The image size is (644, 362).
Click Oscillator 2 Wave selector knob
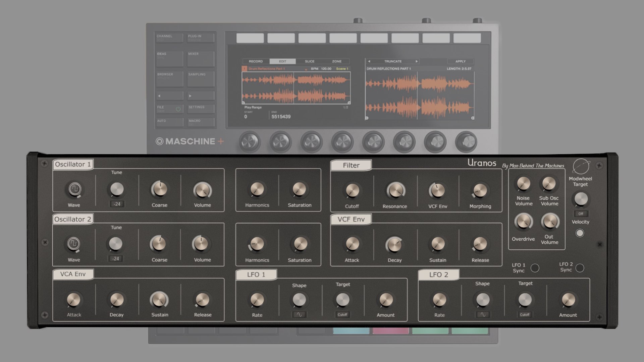coord(74,244)
